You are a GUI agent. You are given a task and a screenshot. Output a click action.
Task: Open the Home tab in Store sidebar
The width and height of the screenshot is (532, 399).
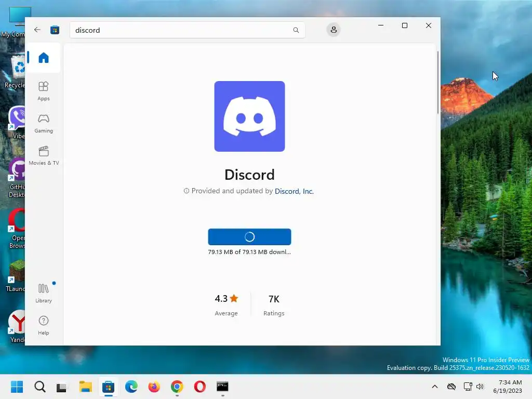point(44,58)
